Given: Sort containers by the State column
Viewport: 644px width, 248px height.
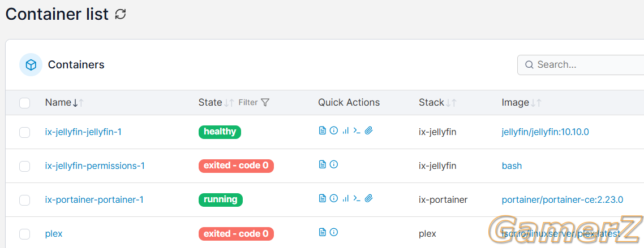Looking at the screenshot, I should (x=216, y=102).
